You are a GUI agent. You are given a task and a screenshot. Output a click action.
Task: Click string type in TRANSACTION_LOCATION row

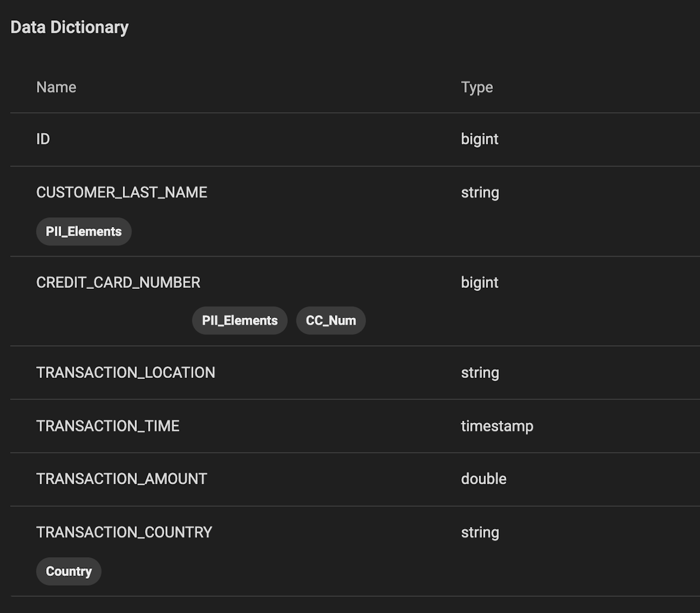(x=480, y=373)
